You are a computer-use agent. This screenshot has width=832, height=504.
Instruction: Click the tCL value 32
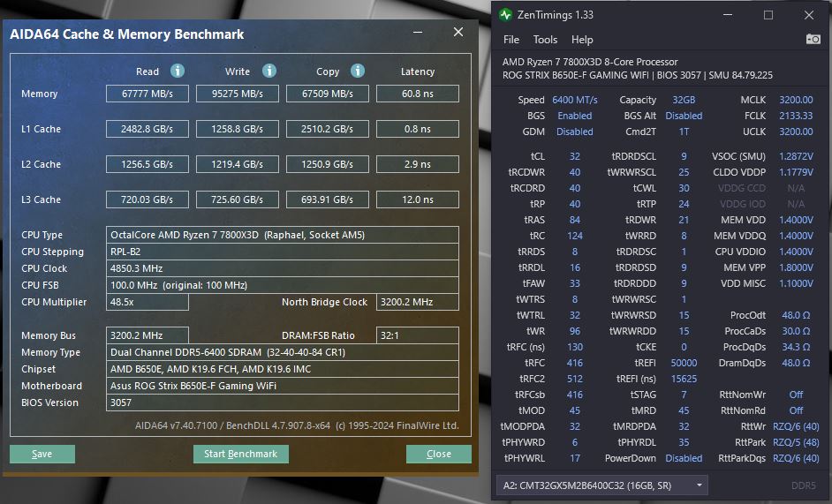click(575, 156)
